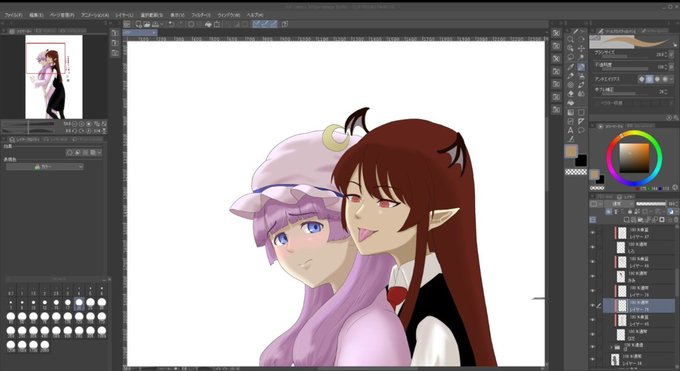Screen dimensions: 680x371
Task: Click the stabilization value stepper
Action: click(667, 92)
